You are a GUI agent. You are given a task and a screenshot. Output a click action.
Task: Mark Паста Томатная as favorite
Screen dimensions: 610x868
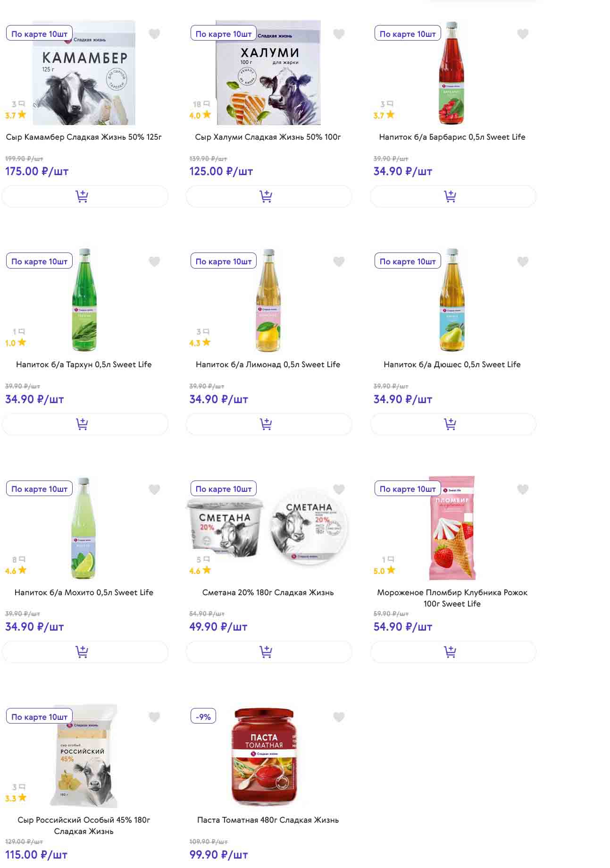339,717
